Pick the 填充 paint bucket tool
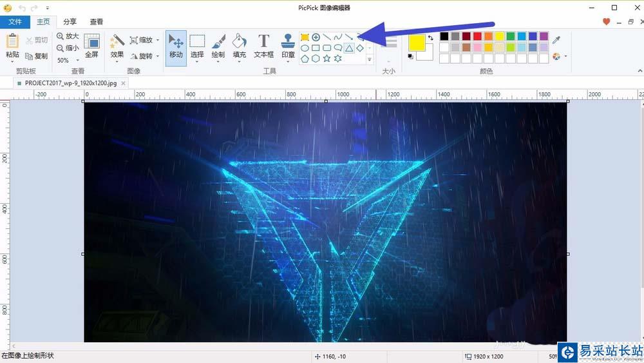 point(240,45)
